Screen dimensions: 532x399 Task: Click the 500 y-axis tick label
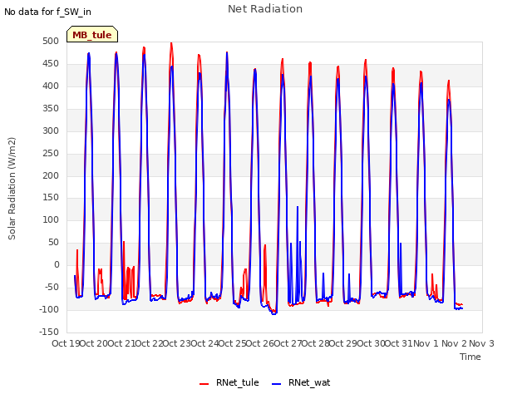51,42
